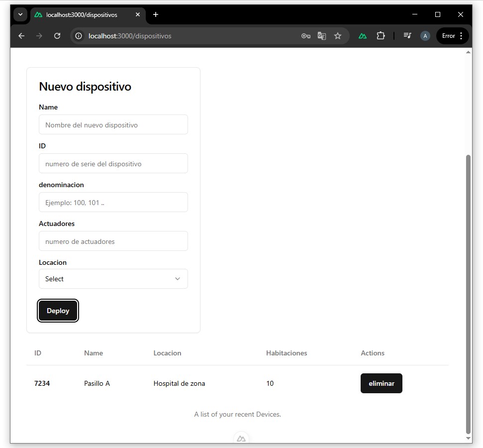Bookmark this page with star icon
Screen dimensions: 483x448
click(x=338, y=36)
